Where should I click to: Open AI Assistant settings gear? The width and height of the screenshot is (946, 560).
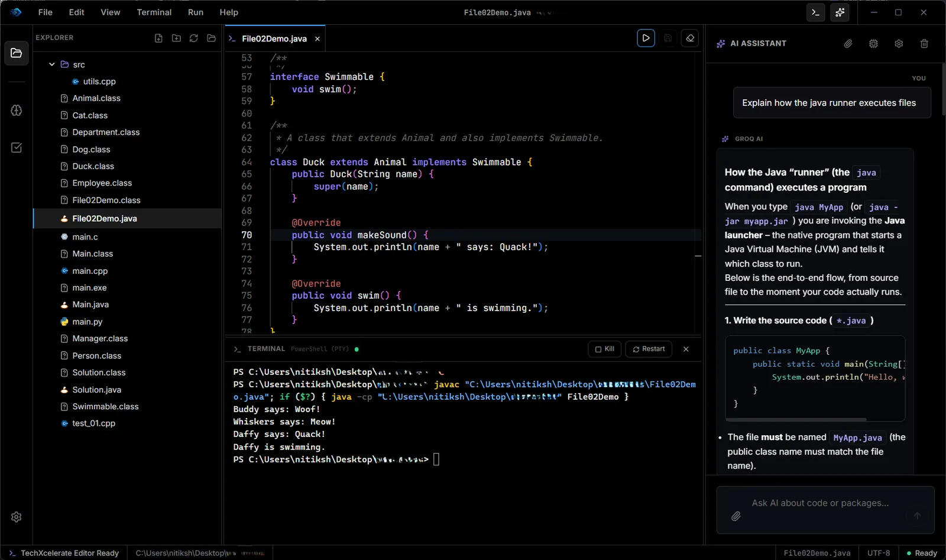(x=899, y=43)
